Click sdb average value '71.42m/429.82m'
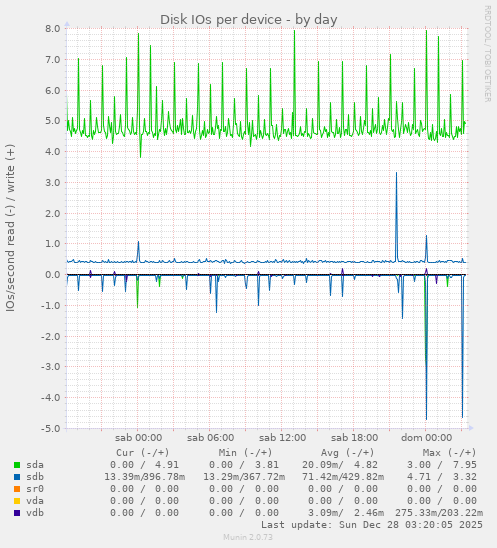 pyautogui.click(x=343, y=477)
